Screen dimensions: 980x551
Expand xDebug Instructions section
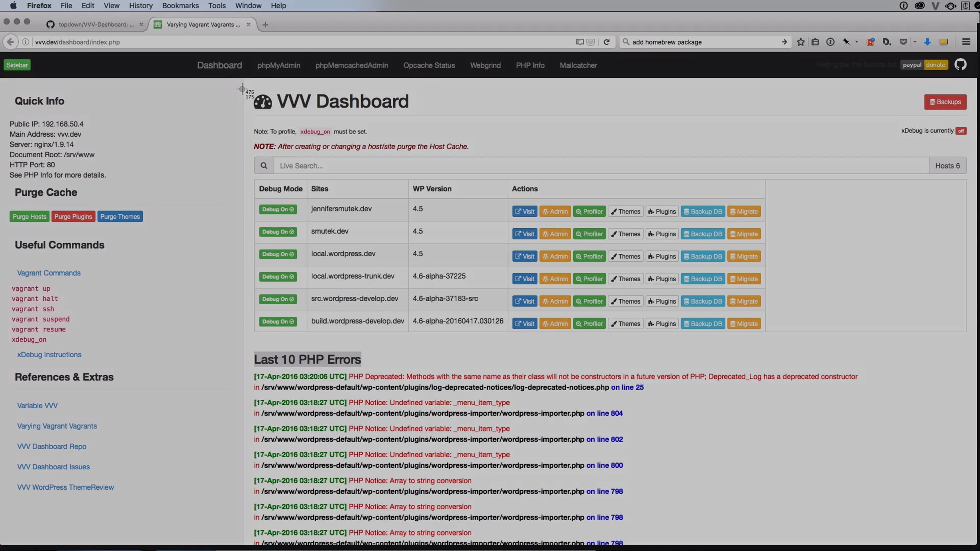pyautogui.click(x=49, y=355)
